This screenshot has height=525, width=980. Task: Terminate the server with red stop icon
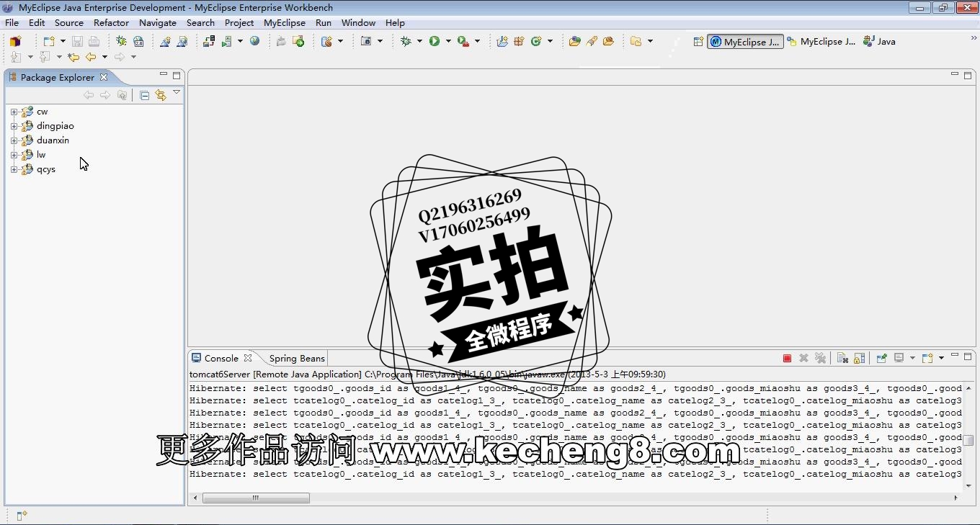(787, 358)
